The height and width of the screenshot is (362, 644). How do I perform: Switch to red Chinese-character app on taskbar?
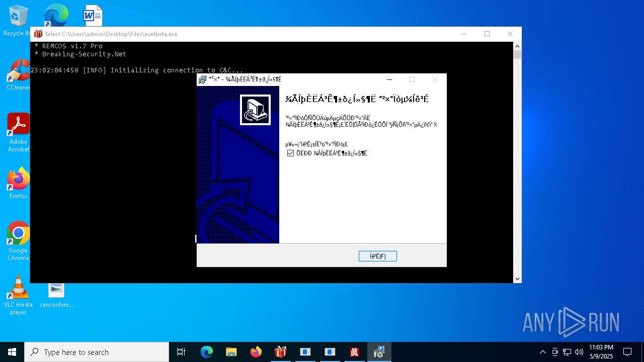coord(355,352)
